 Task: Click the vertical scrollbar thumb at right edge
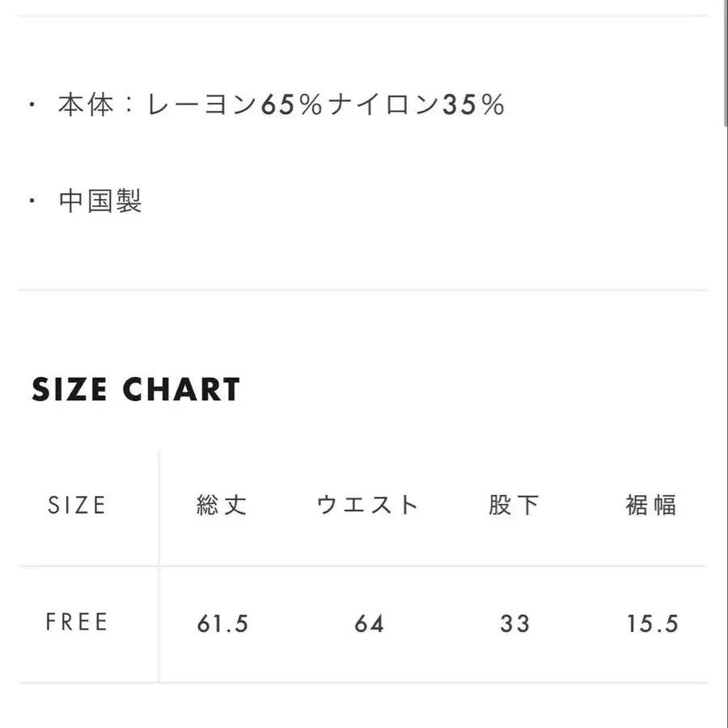(726, 62)
